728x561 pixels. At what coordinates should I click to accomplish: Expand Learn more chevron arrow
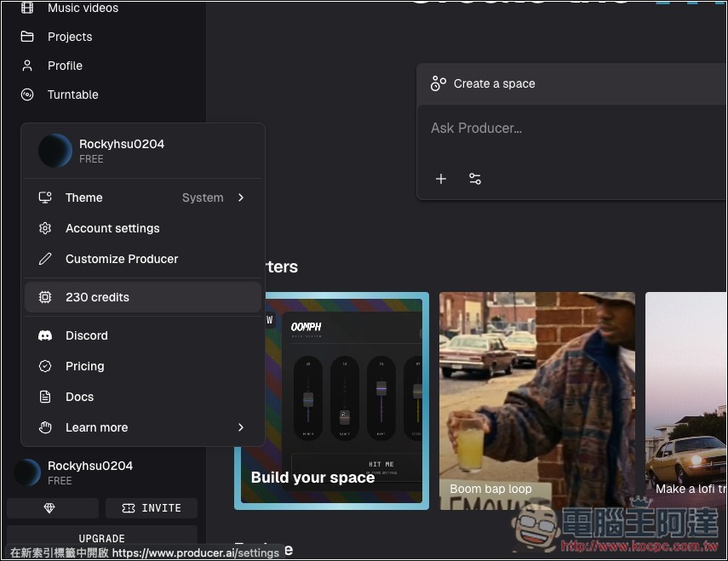[240, 427]
